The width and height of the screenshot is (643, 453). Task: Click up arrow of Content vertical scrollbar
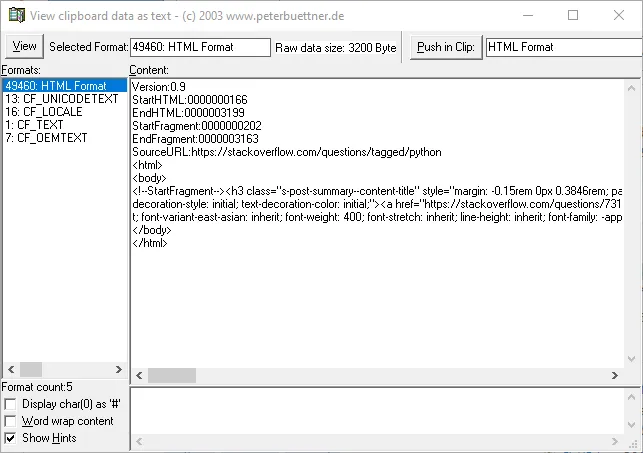coord(632,88)
